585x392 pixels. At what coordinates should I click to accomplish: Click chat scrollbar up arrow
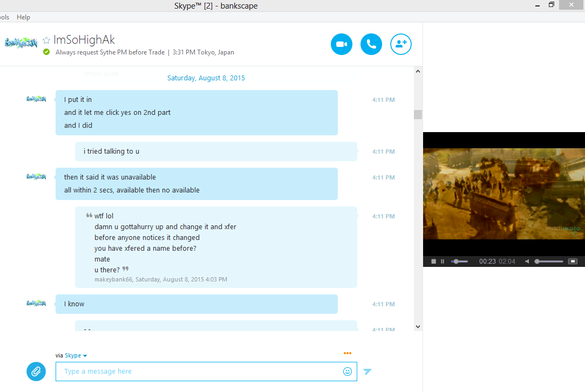point(418,71)
